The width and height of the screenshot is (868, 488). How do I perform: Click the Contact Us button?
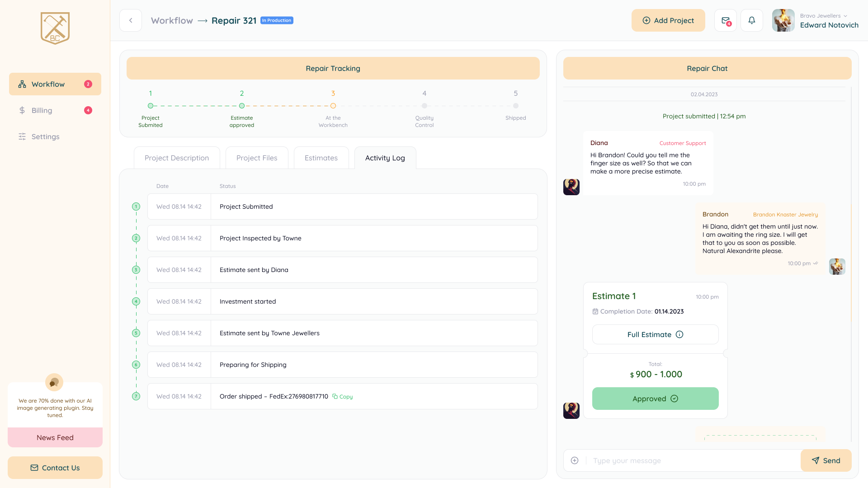pos(55,468)
